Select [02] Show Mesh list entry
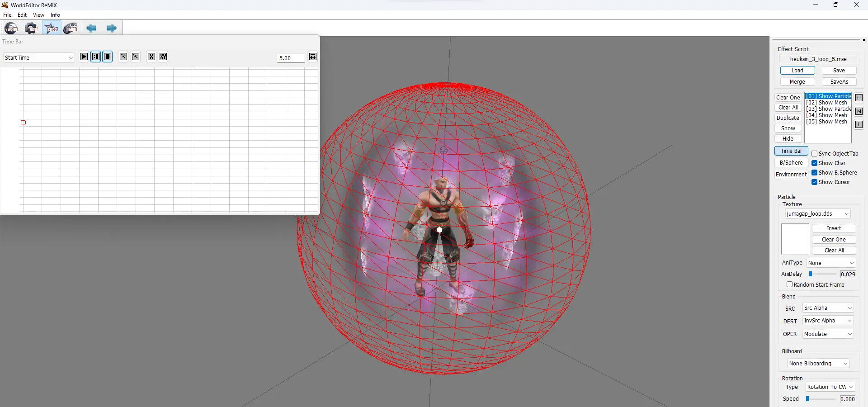Viewport: 868px width, 407px height. pos(828,103)
